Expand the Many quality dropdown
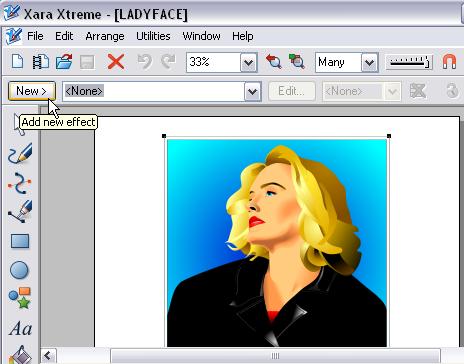The height and width of the screenshot is (364, 464). tap(370, 62)
